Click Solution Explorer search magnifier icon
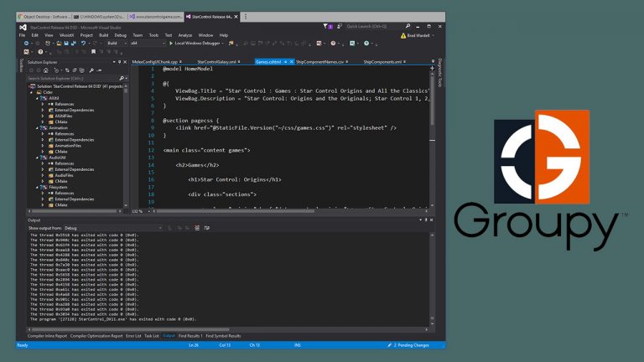Screen dimensions: 644x362 tap(121, 78)
